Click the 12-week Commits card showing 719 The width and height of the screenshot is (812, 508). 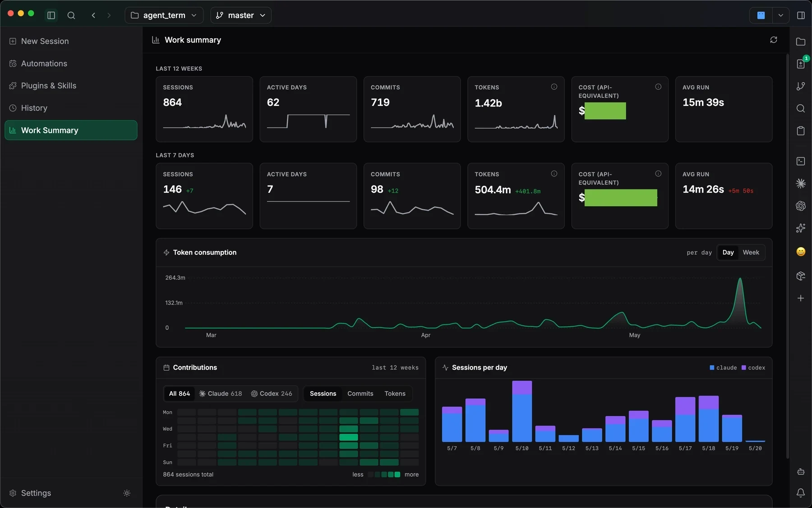pos(412,109)
